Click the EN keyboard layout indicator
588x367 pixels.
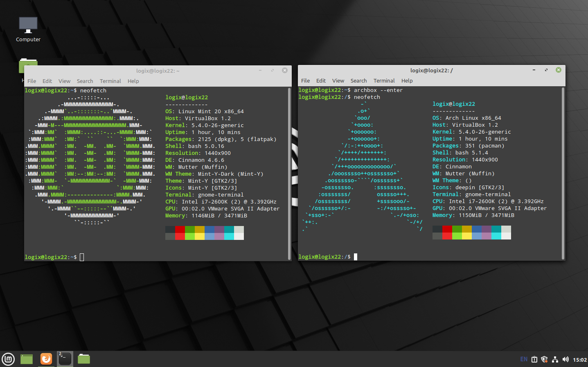pyautogui.click(x=524, y=360)
